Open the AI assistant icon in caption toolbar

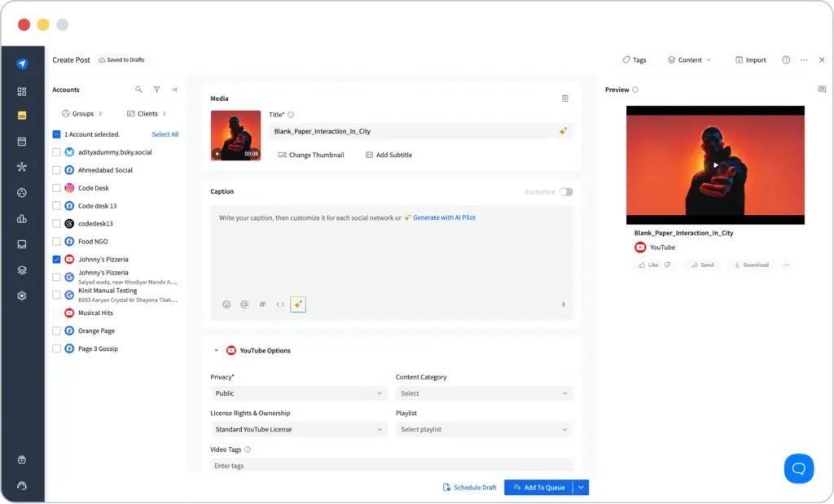298,304
